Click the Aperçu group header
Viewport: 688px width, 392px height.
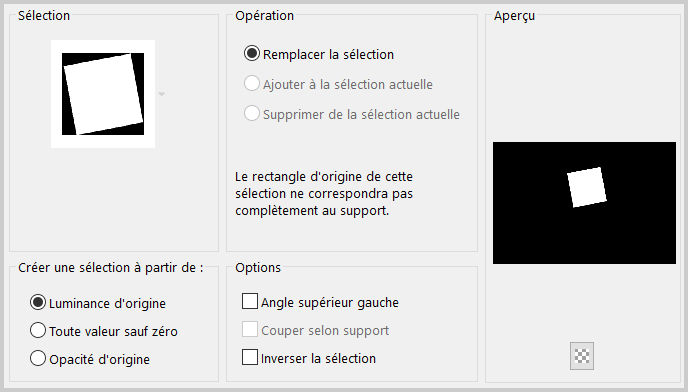(x=514, y=15)
